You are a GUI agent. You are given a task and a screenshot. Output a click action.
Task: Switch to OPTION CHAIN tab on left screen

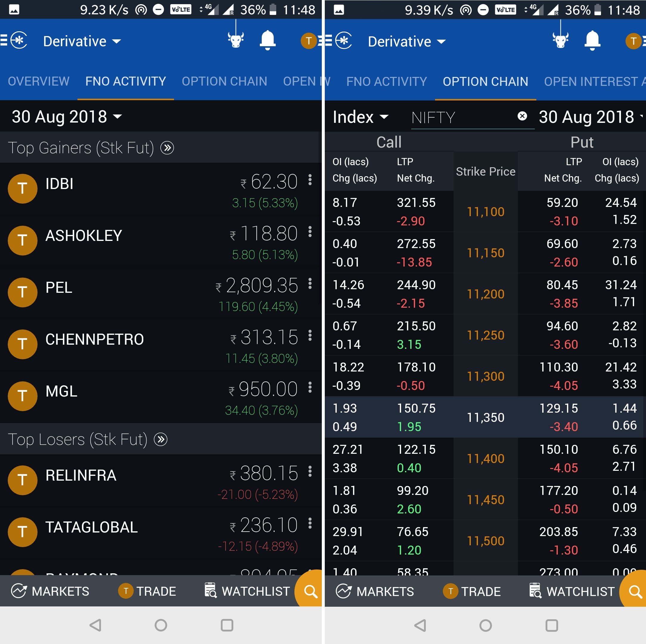click(224, 81)
